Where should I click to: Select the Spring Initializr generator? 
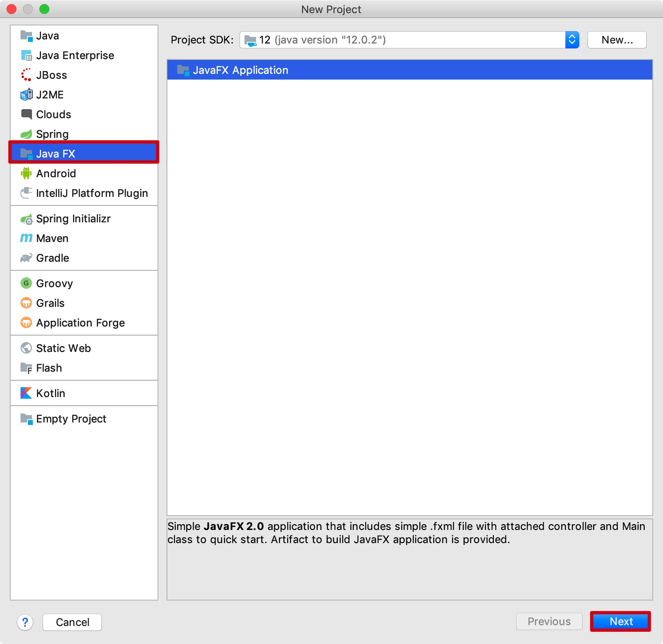coord(73,218)
